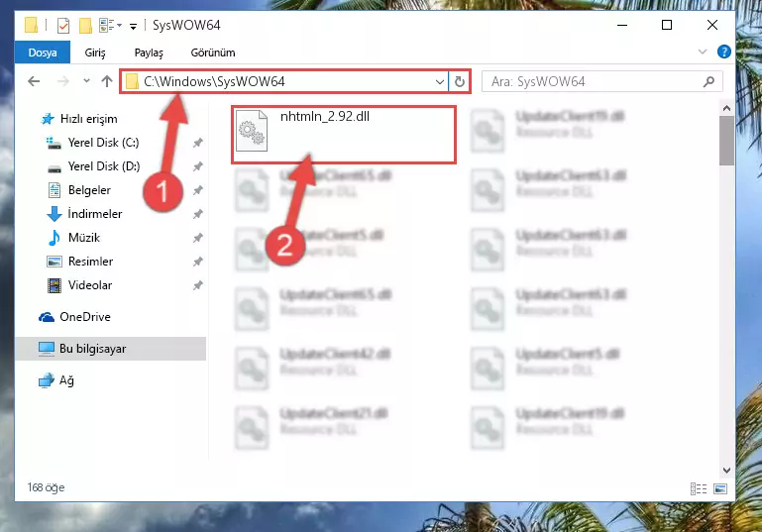The height and width of the screenshot is (532, 762).
Task: Unpin Yerel Disk (C:) using pin icon
Action: pyautogui.click(x=198, y=143)
